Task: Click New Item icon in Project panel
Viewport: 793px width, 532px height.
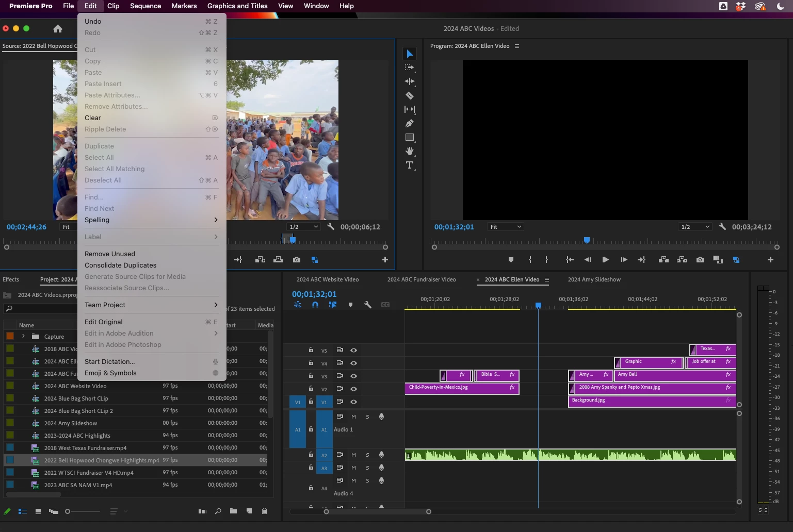Action: (249, 511)
